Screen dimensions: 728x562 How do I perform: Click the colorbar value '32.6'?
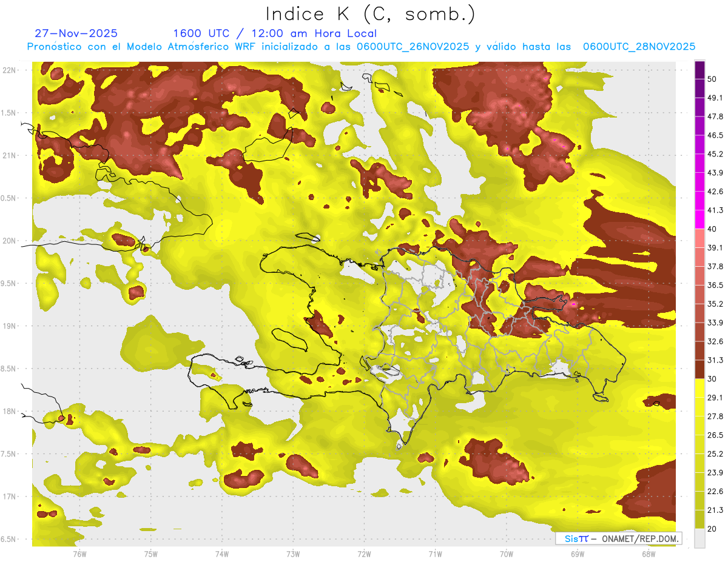coord(715,341)
